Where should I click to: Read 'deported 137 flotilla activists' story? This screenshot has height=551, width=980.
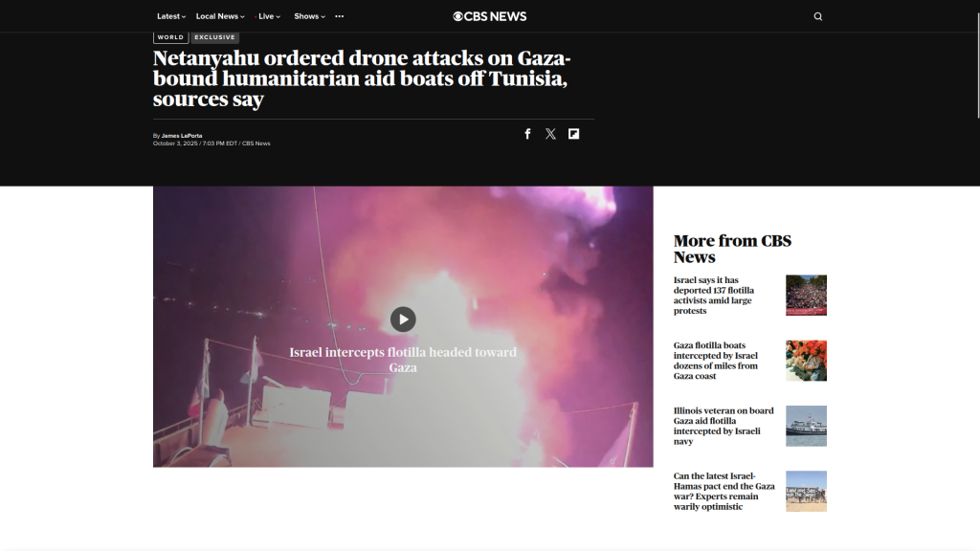[714, 296]
